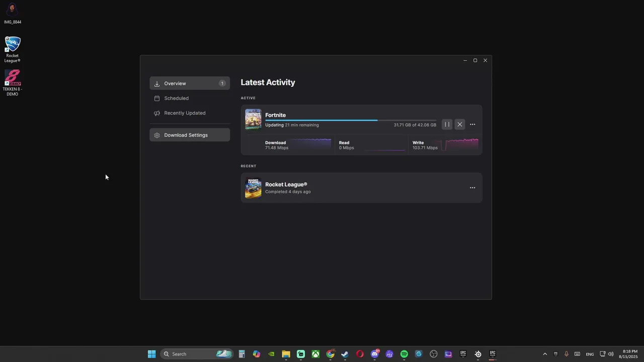Click the Download speed graph

pyautogui.click(x=311, y=145)
